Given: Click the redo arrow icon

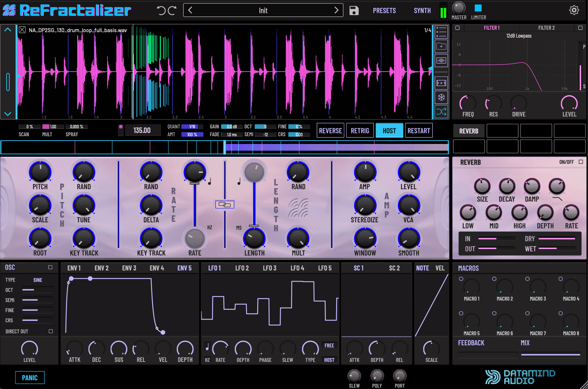Looking at the screenshot, I should pyautogui.click(x=172, y=10).
